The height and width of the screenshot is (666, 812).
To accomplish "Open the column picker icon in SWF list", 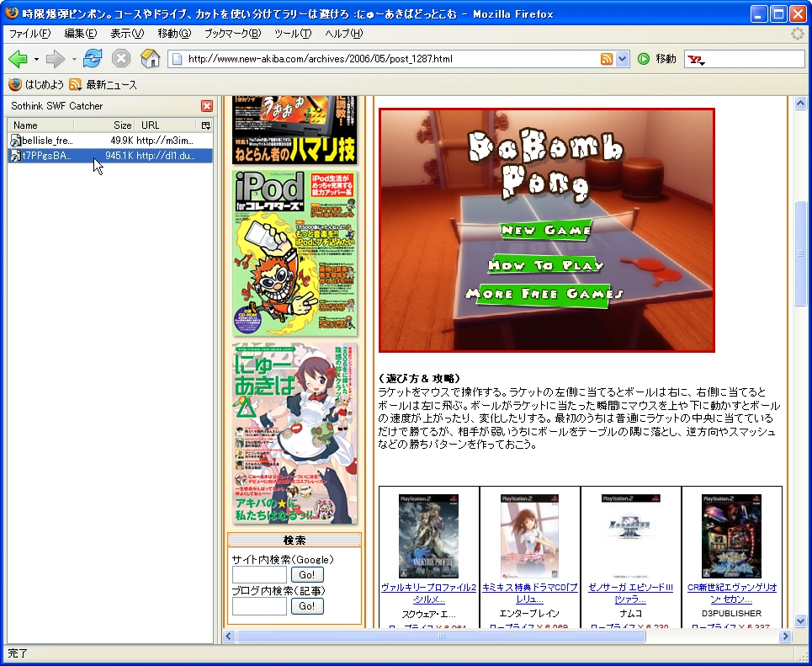I will pyautogui.click(x=205, y=125).
